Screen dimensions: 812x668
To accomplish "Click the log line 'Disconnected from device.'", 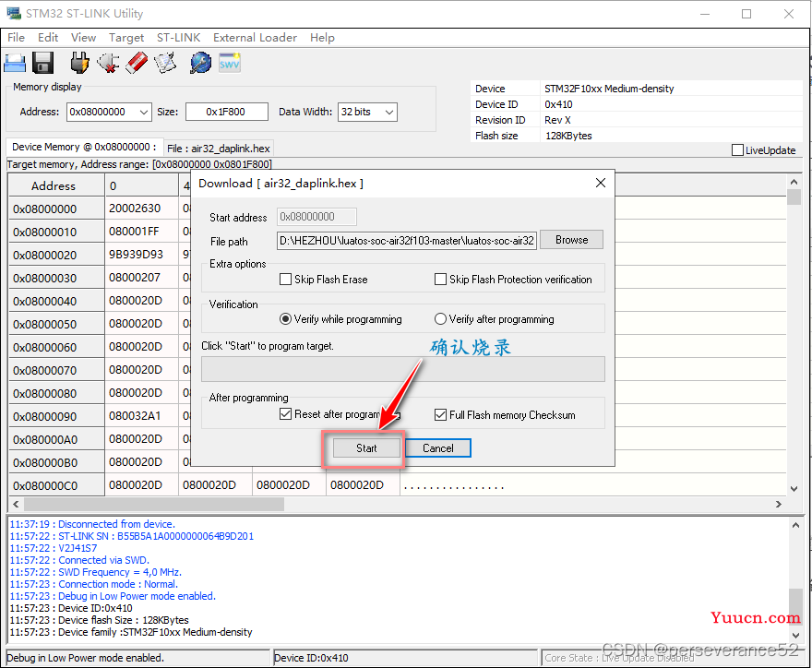I will tap(92, 524).
